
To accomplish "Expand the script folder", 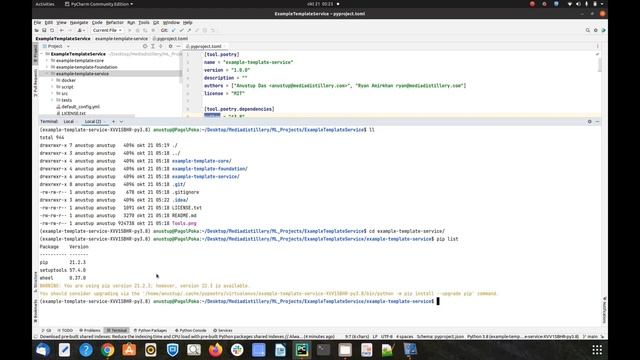I will tap(53, 87).
